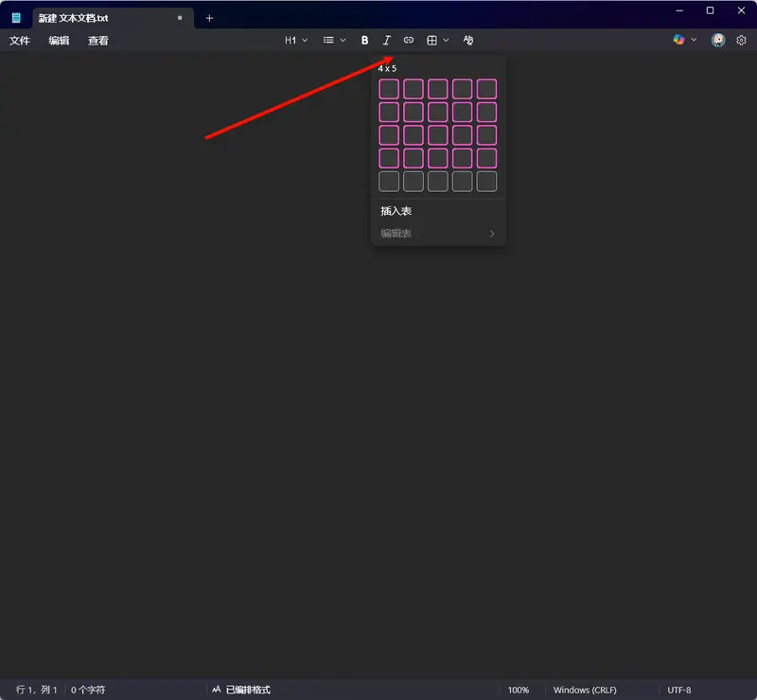Screen dimensions: 757x700
Task: Click the 100% zoom control in status bar
Action: (519, 689)
